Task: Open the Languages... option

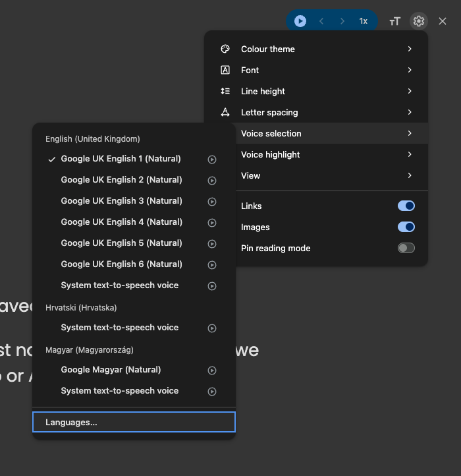Action: coord(134,422)
